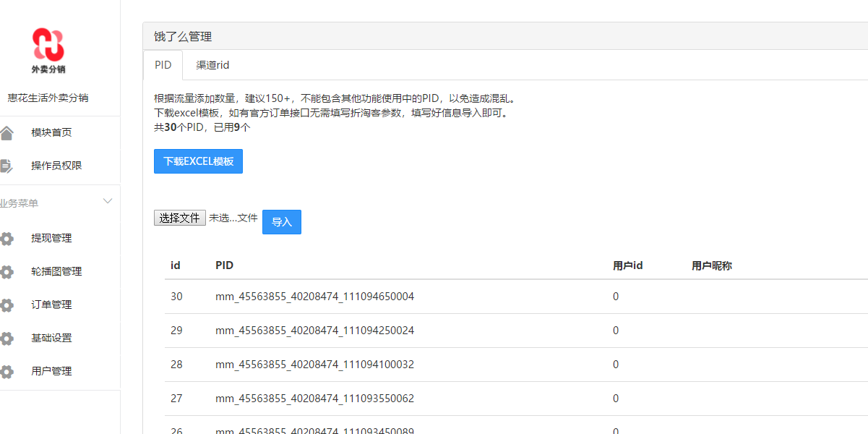Navigate to 订单管理
This screenshot has height=434, width=868.
(51, 305)
